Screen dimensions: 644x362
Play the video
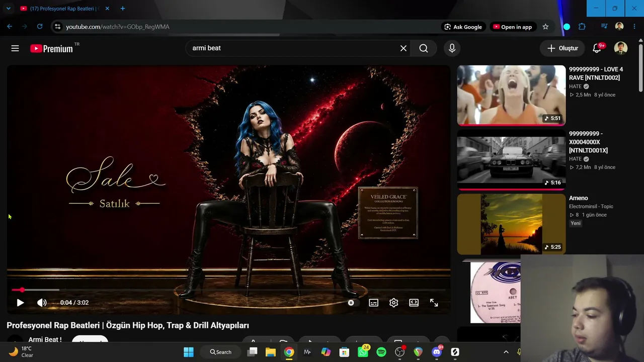[x=20, y=303]
